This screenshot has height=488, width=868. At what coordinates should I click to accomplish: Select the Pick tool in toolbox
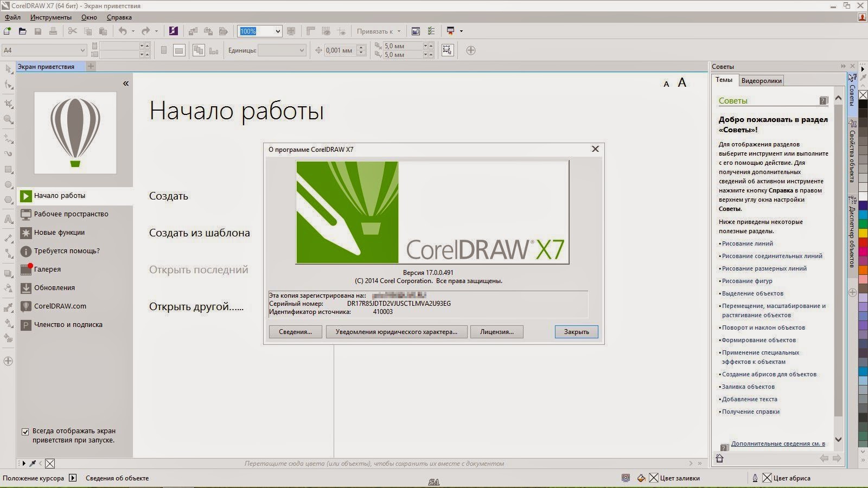coord(8,69)
